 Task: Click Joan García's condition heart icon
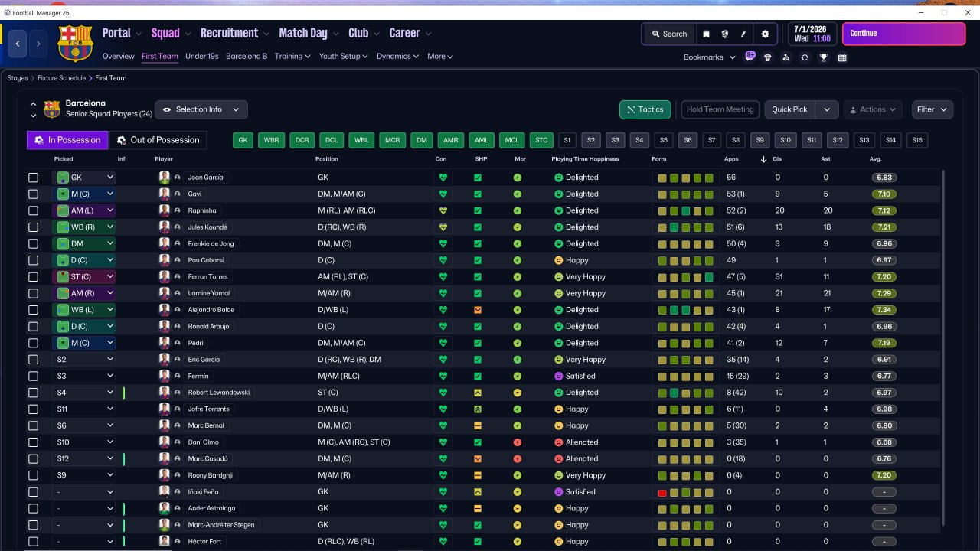click(442, 178)
